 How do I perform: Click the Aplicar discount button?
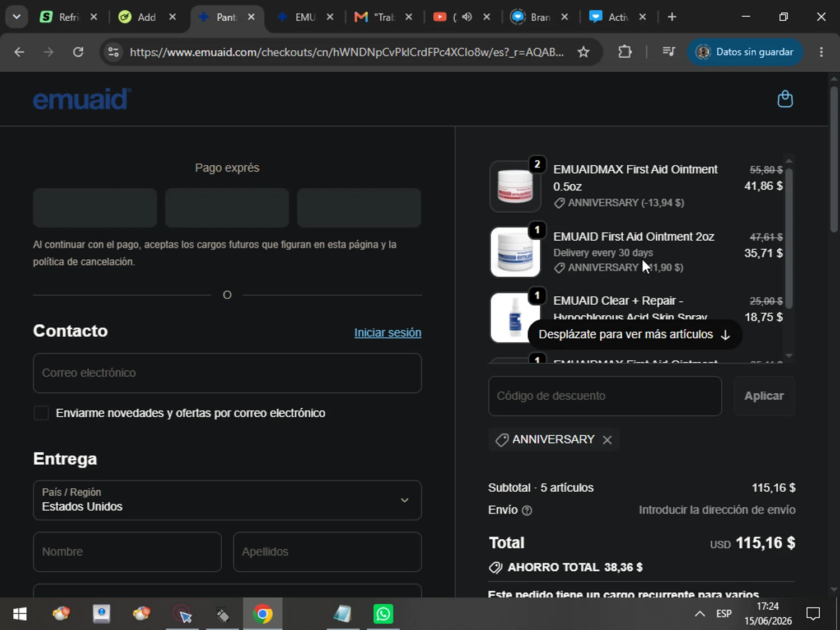764,396
